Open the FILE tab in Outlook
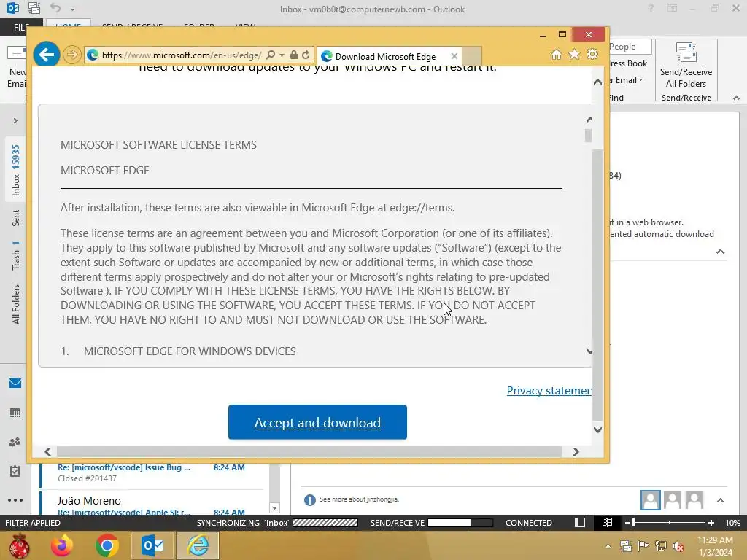This screenshot has height=560, width=747. pos(21,27)
